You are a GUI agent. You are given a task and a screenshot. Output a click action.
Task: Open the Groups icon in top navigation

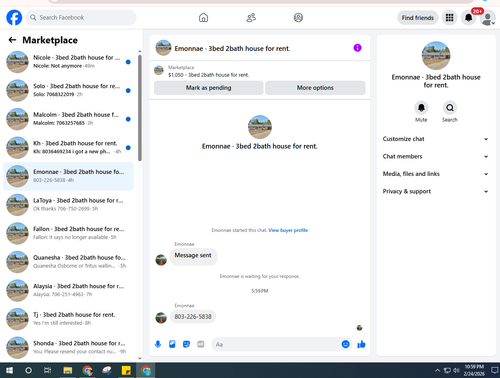pos(298,17)
